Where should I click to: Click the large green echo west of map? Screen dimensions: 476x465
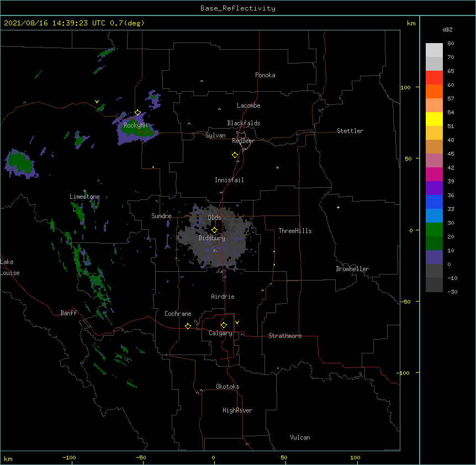[20, 163]
